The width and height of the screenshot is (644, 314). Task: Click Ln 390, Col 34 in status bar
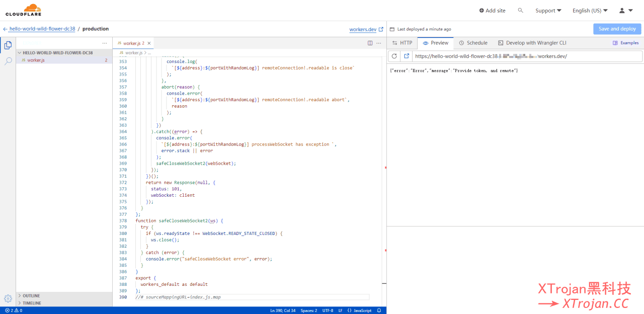pyautogui.click(x=283, y=310)
